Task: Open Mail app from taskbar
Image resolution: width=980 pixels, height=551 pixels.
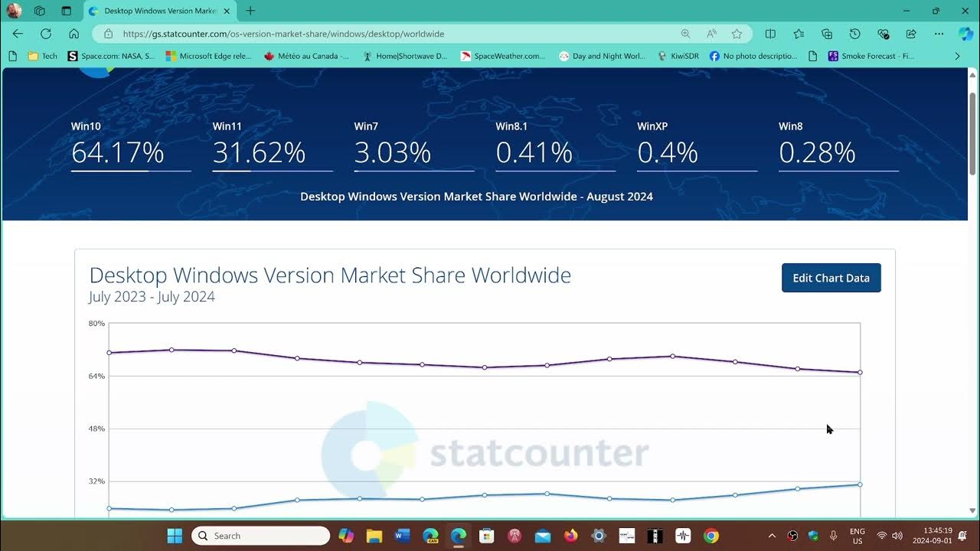Action: pos(543,536)
